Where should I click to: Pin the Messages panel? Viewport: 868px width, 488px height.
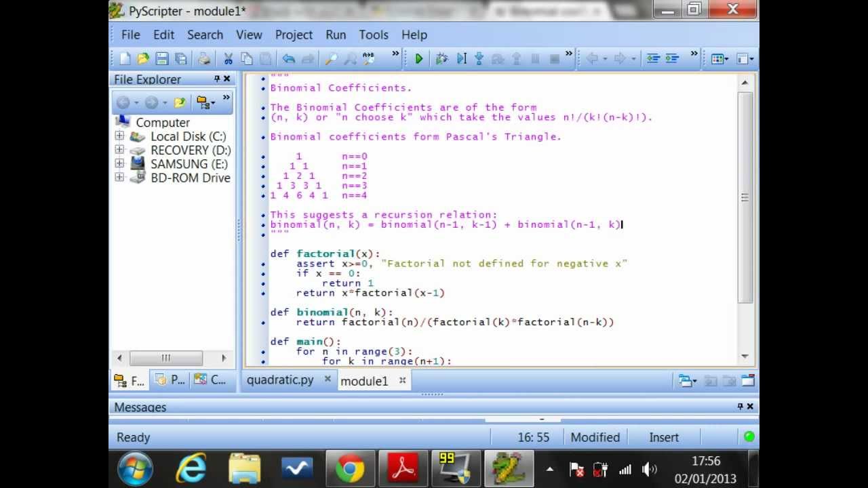pos(740,407)
